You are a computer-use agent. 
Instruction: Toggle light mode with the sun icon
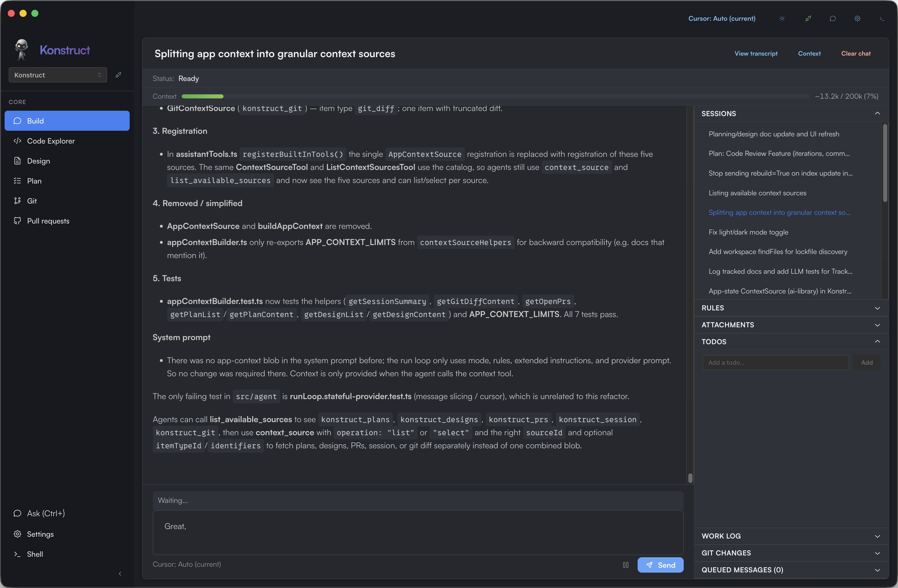tap(782, 18)
